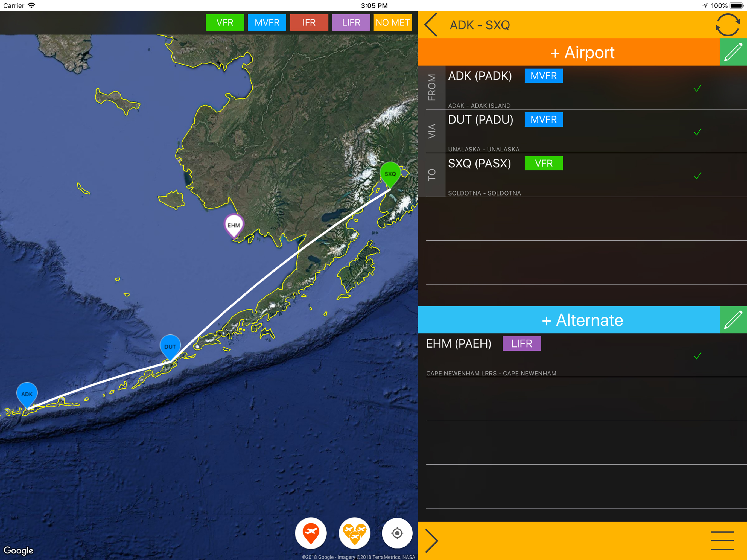The image size is (747, 560).
Task: Center the map on current location
Action: (x=397, y=533)
